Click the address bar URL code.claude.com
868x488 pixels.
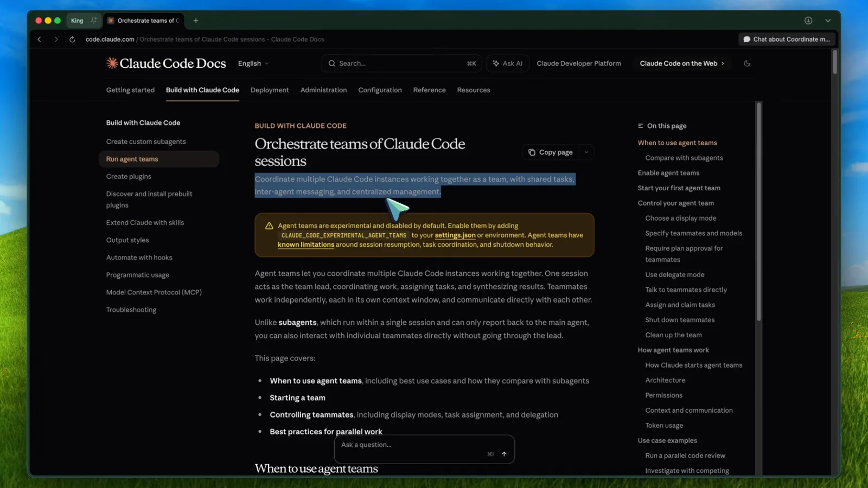(110, 39)
